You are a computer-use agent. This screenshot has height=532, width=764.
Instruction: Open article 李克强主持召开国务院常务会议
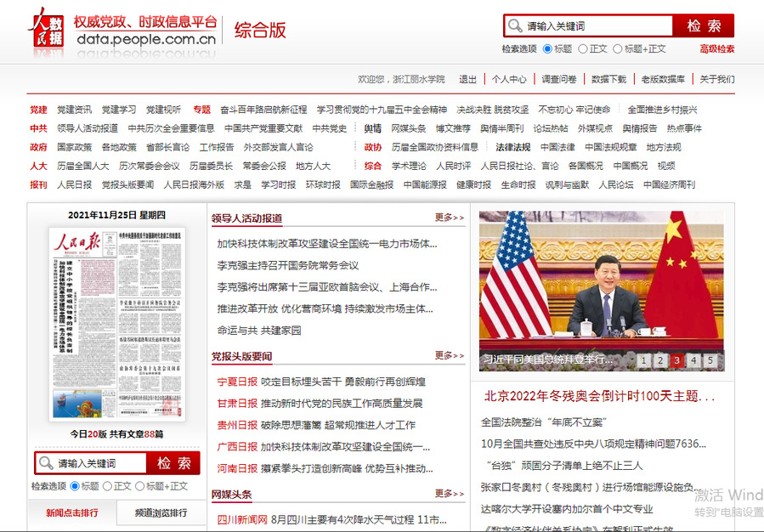coord(288,265)
